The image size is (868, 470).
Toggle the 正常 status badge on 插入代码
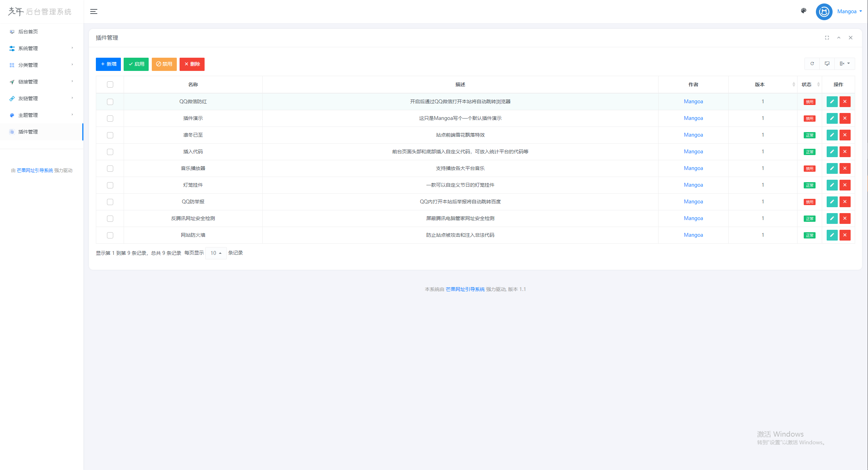809,152
